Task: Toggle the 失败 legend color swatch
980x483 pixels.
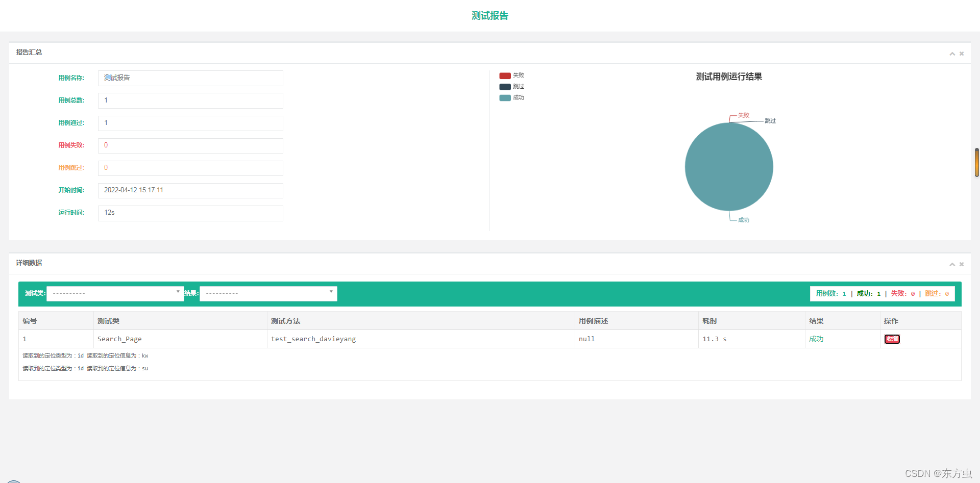Action: click(x=505, y=75)
